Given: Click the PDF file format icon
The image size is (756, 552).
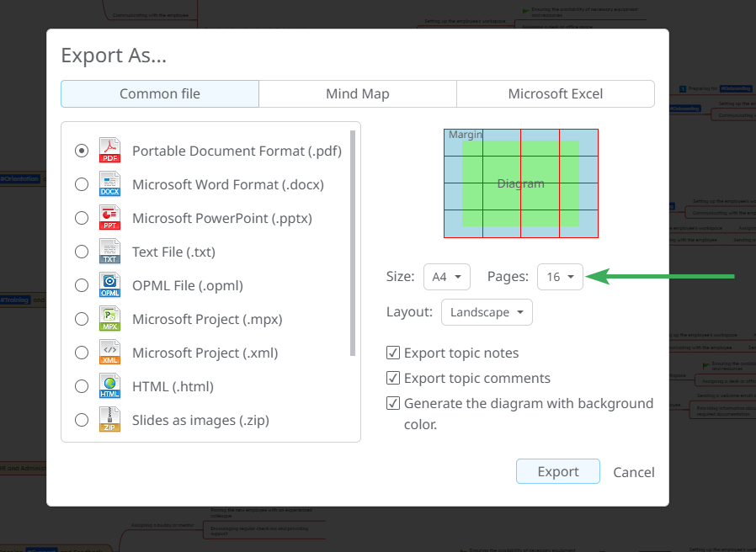Looking at the screenshot, I should click(x=109, y=151).
